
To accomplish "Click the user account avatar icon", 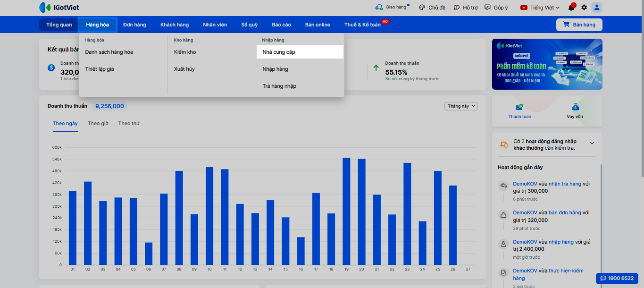I will tap(597, 8).
